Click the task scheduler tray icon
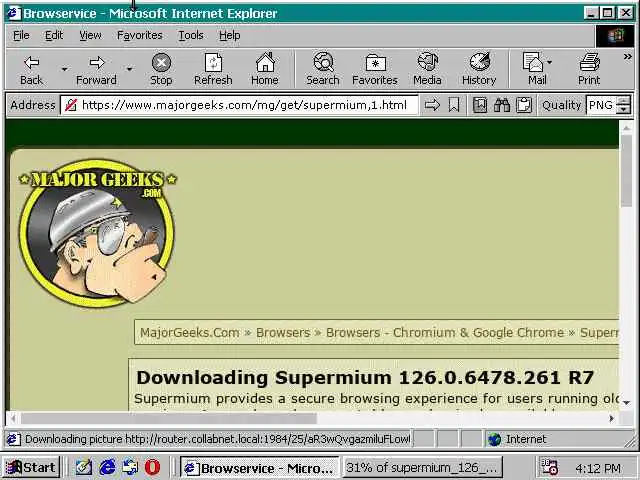The width and height of the screenshot is (640, 480). (x=549, y=468)
